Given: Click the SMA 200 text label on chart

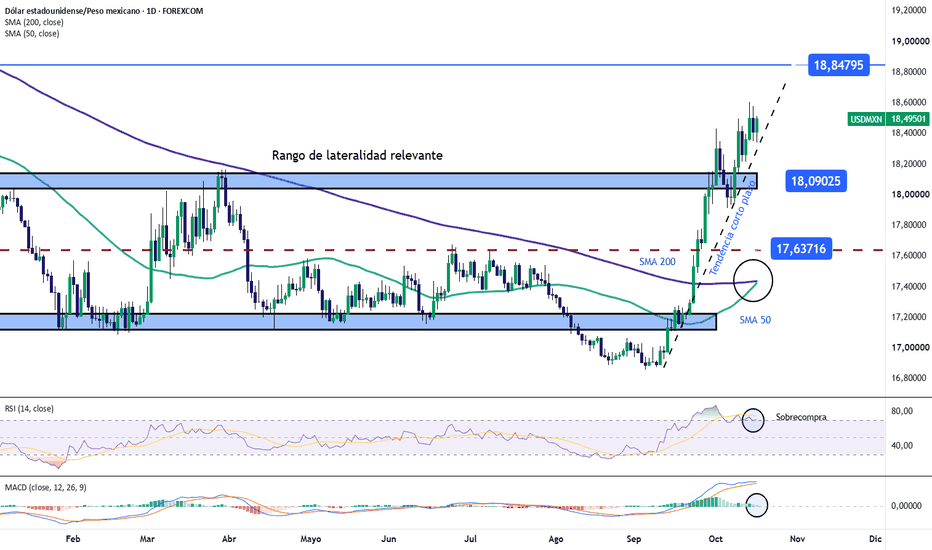Looking at the screenshot, I should 657,262.
